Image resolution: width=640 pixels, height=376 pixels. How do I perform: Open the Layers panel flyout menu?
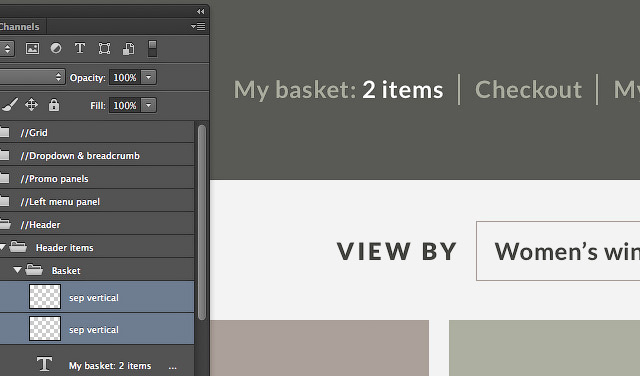click(198, 27)
